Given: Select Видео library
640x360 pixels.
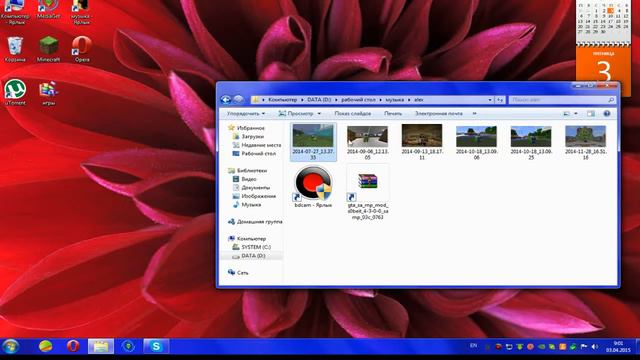Looking at the screenshot, I should pos(244,179).
